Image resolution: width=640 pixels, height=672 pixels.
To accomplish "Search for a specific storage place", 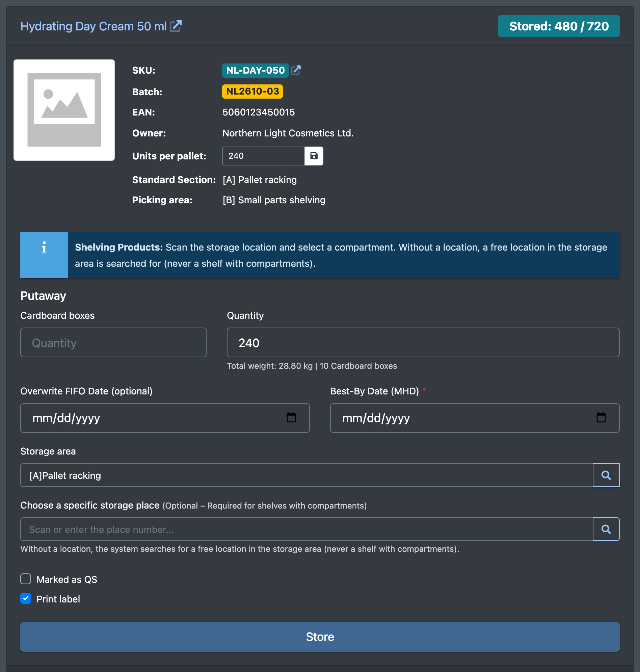I will tap(606, 529).
